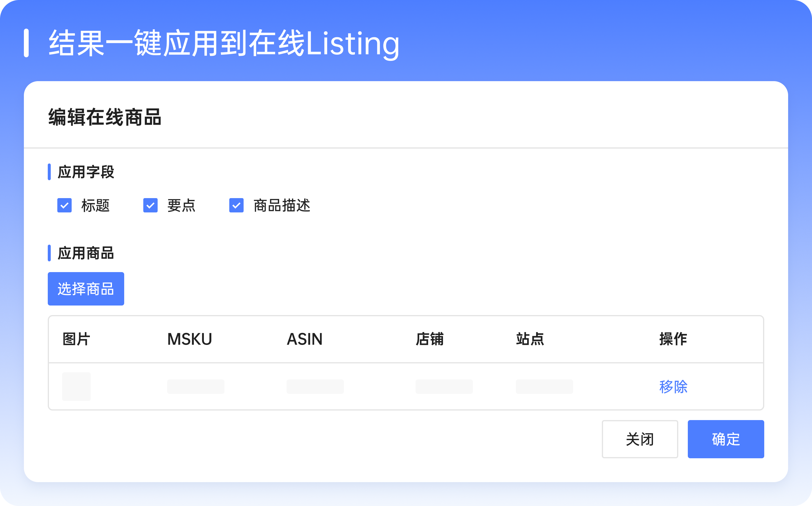Toggle the 要点 checkbox

(x=150, y=205)
